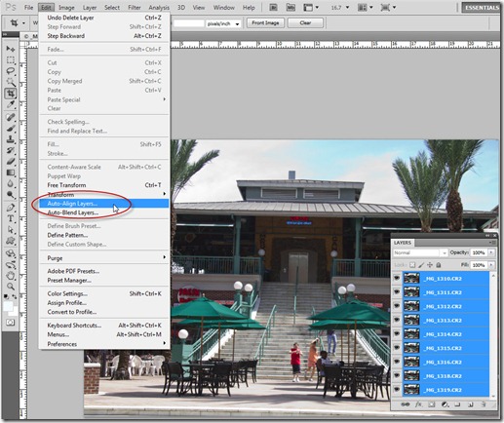Open the layer style fx menu
This screenshot has height=423, width=504.
tap(418, 404)
